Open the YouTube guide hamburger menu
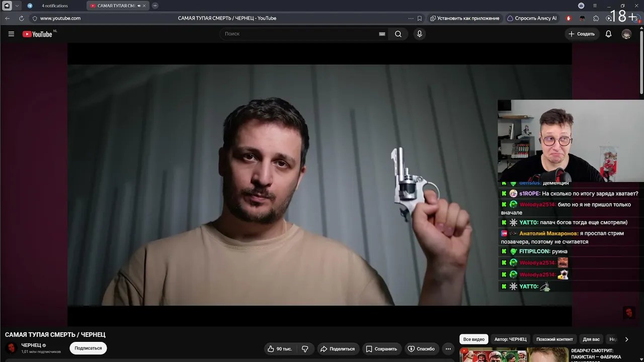 11,34
